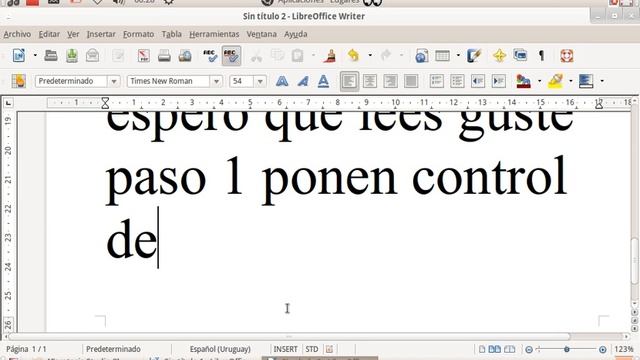
Task: Open the Ayuda menu
Action: pyautogui.click(x=296, y=34)
